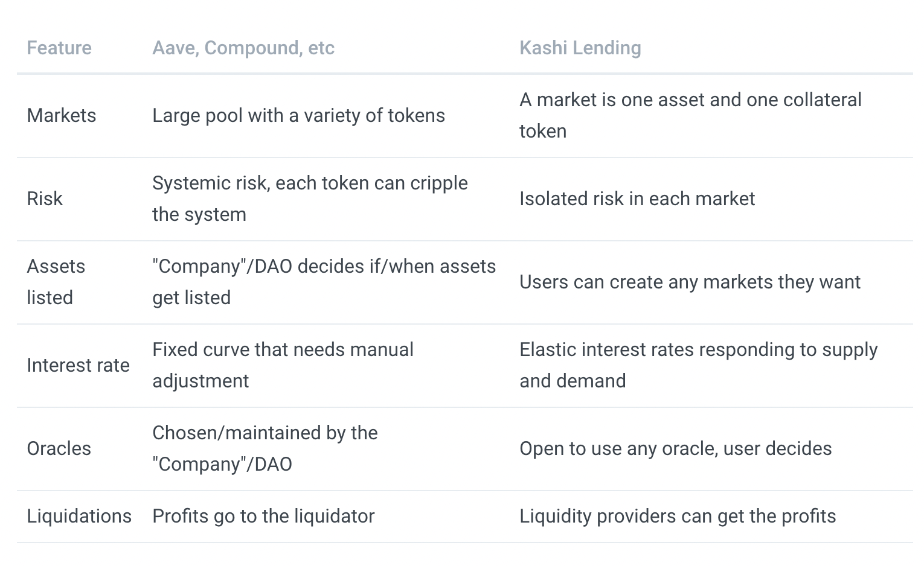
Task: Click the Feature column header
Action: [x=59, y=48]
